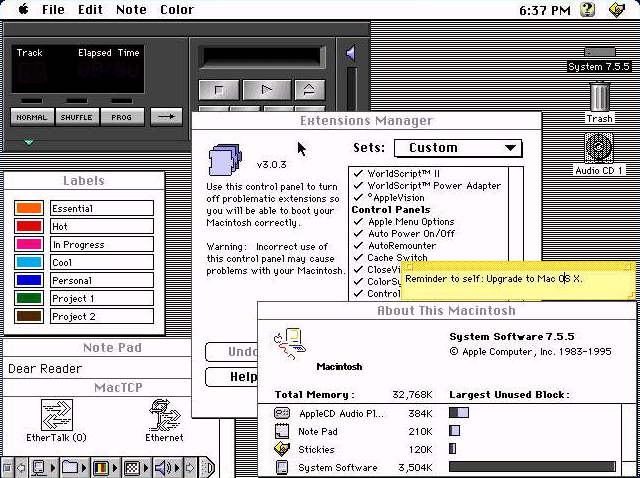Disable AutoRemounter control panel
Image resolution: width=640 pixels, height=478 pixels.
tap(358, 246)
